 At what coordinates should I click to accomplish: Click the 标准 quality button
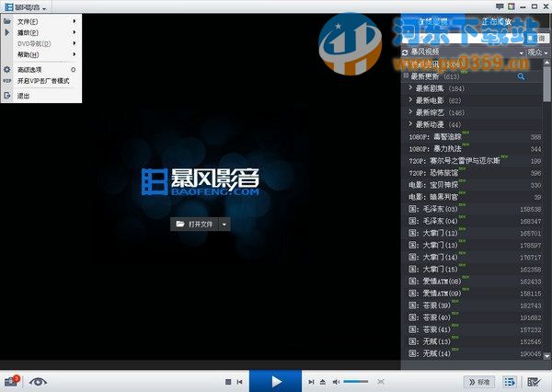click(480, 382)
